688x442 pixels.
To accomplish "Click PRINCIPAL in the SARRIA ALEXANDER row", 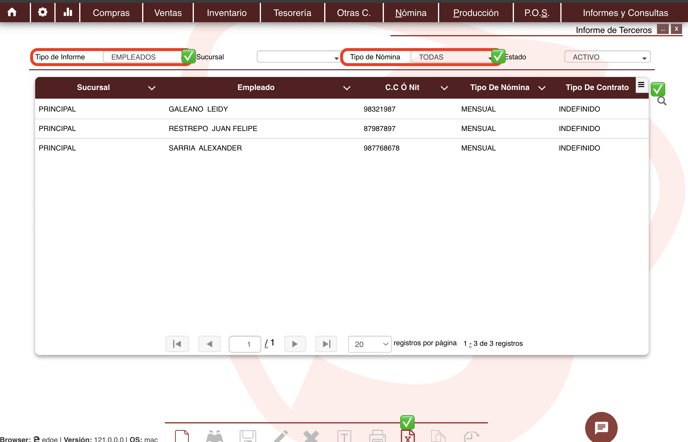I will point(57,148).
